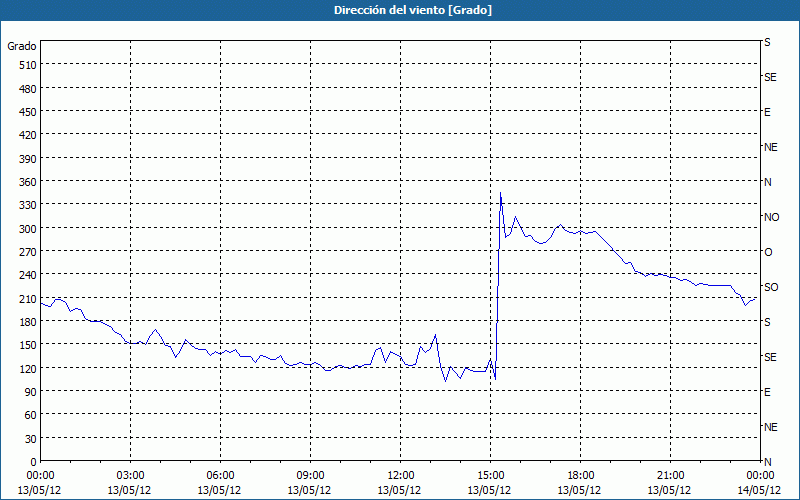
Task: Select the 'SE' compass label level with 135
Action: 770,357
